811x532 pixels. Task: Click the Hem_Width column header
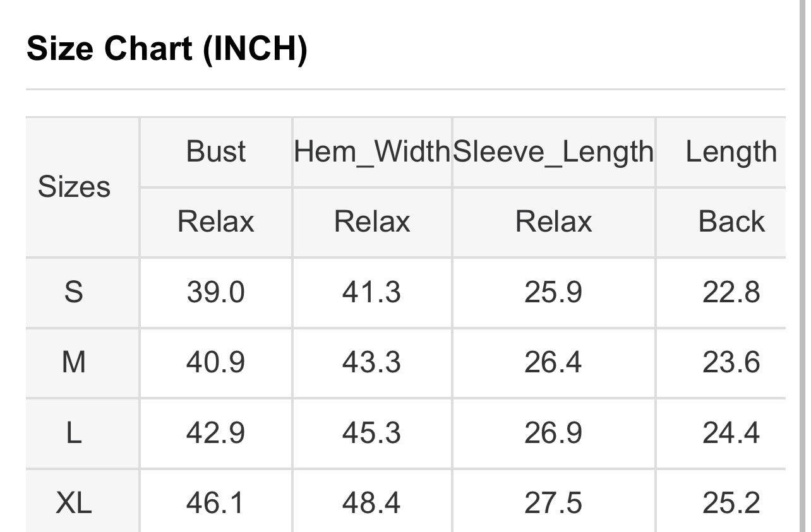tap(372, 152)
